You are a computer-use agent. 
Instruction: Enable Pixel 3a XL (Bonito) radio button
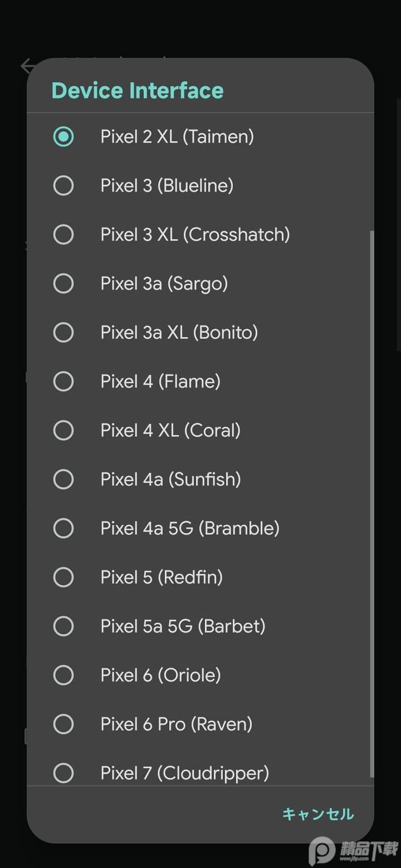(x=63, y=332)
